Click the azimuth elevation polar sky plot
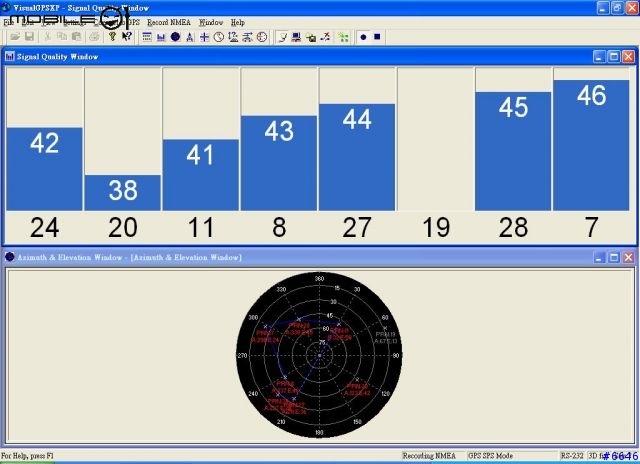Viewport: 640px width, 464px height. 319,355
